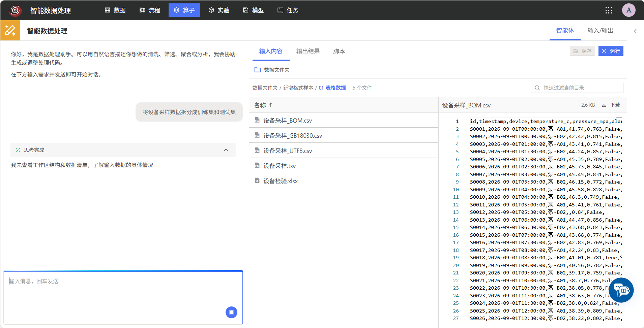
Task: Click the message input box
Action: 123,297
